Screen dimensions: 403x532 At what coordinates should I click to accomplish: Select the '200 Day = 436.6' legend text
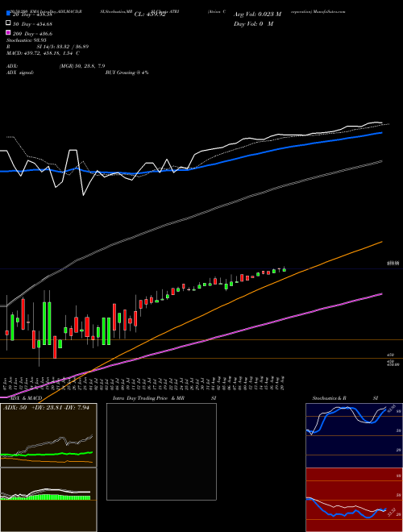pyautogui.click(x=32, y=33)
